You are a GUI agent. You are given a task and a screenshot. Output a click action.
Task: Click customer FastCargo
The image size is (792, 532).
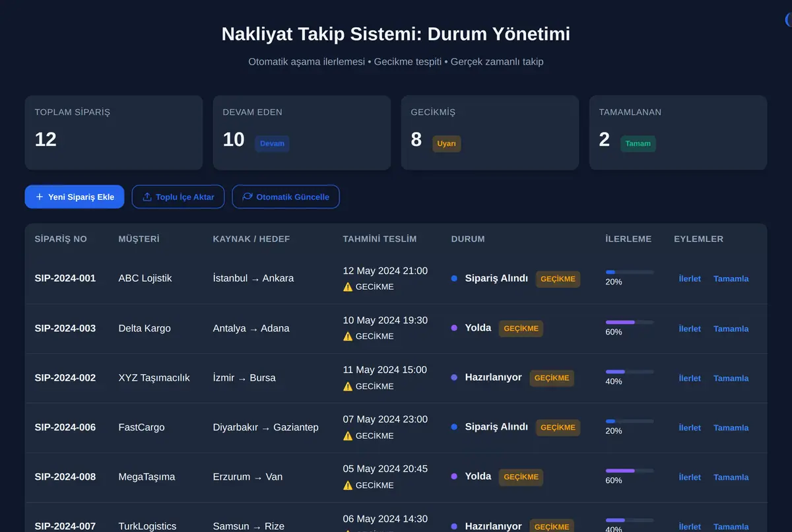point(141,427)
